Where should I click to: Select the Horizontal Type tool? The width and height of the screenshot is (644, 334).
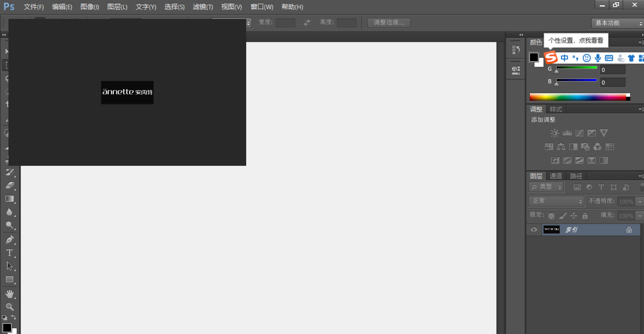[x=10, y=253]
